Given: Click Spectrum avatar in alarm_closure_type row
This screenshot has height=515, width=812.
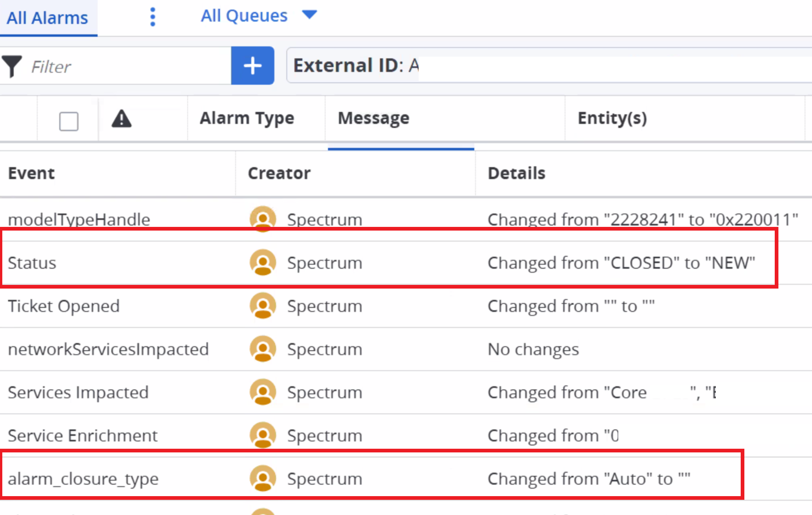Looking at the screenshot, I should coord(263,478).
